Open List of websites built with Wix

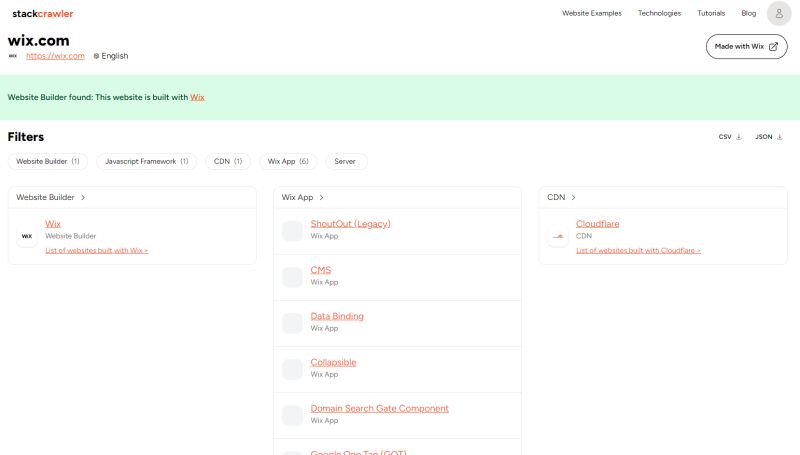point(96,250)
